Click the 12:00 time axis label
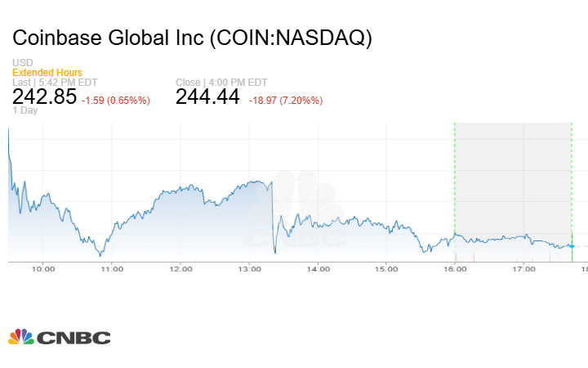 (180, 269)
